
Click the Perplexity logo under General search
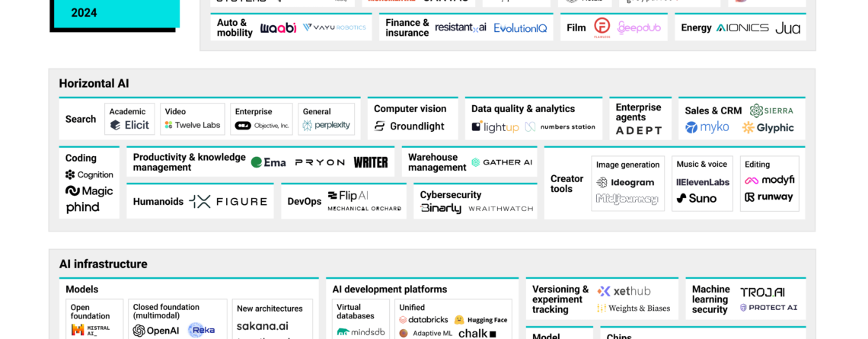point(327,126)
